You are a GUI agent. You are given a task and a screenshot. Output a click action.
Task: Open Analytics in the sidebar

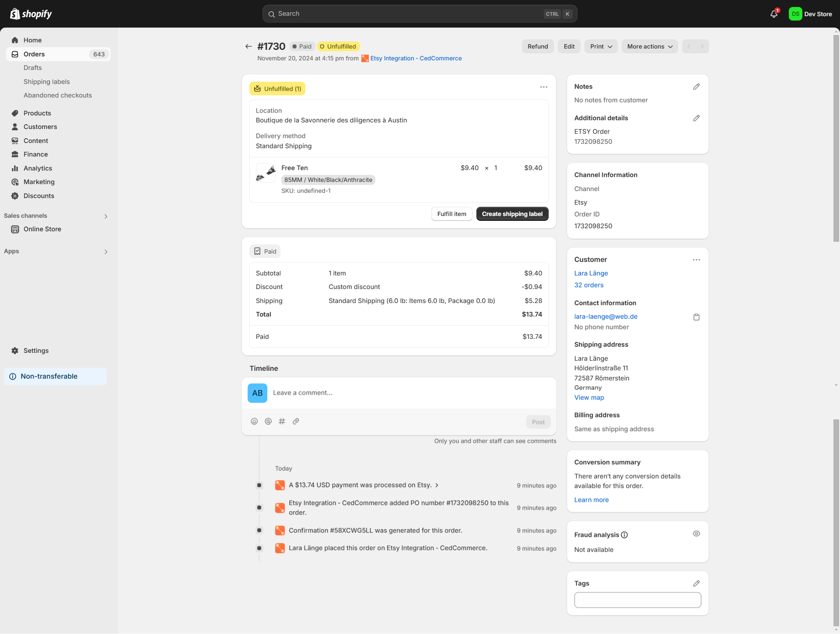[58, 168]
